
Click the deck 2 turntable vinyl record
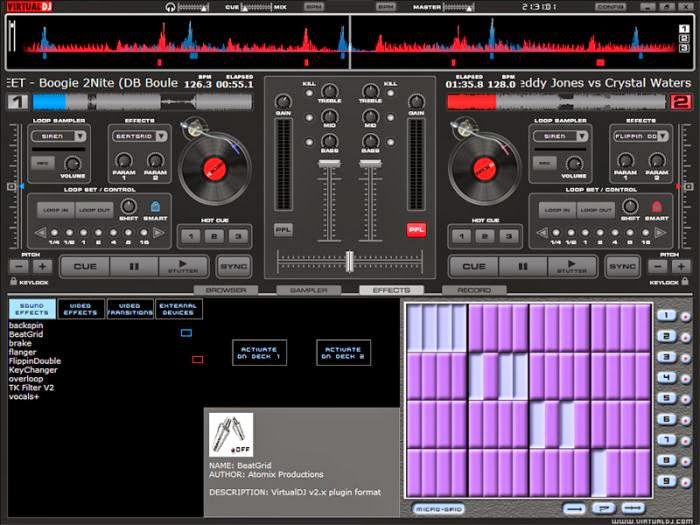click(x=484, y=169)
